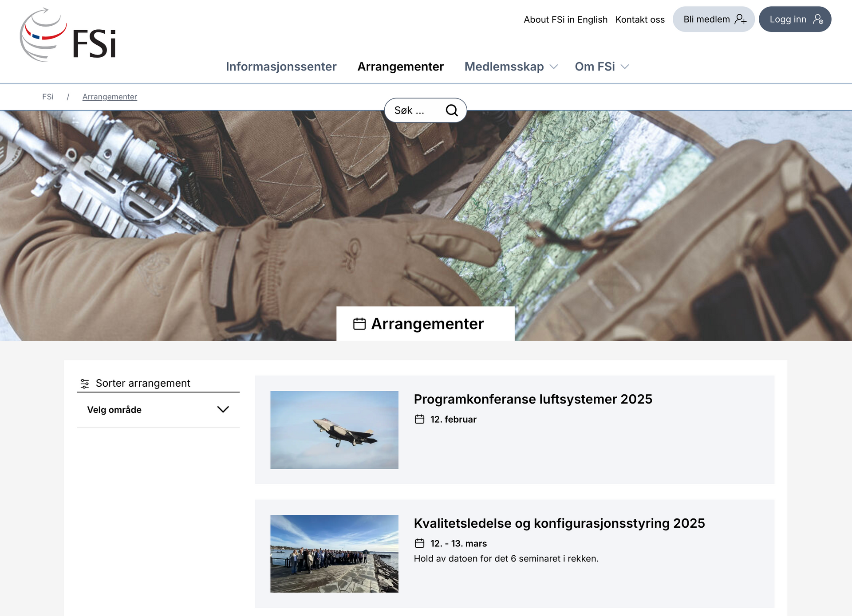The width and height of the screenshot is (852, 616).
Task: Click the filter sliders icon by Sorter arrangement
Action: click(x=85, y=384)
